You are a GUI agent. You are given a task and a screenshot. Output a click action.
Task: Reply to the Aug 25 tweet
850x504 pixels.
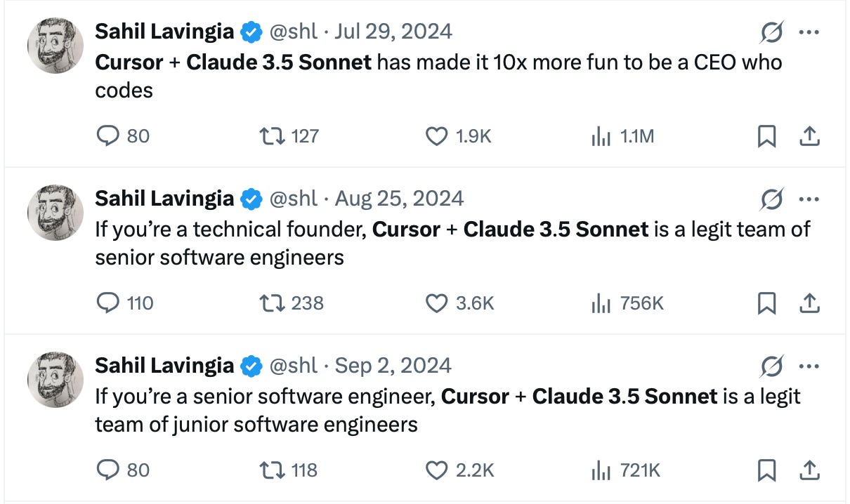tap(107, 303)
